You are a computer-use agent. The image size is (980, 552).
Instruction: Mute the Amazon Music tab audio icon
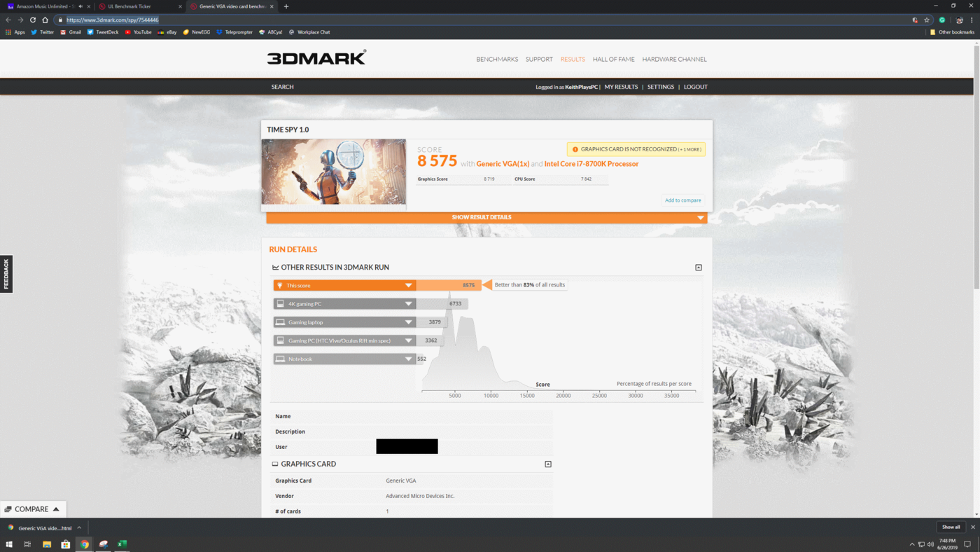[80, 6]
